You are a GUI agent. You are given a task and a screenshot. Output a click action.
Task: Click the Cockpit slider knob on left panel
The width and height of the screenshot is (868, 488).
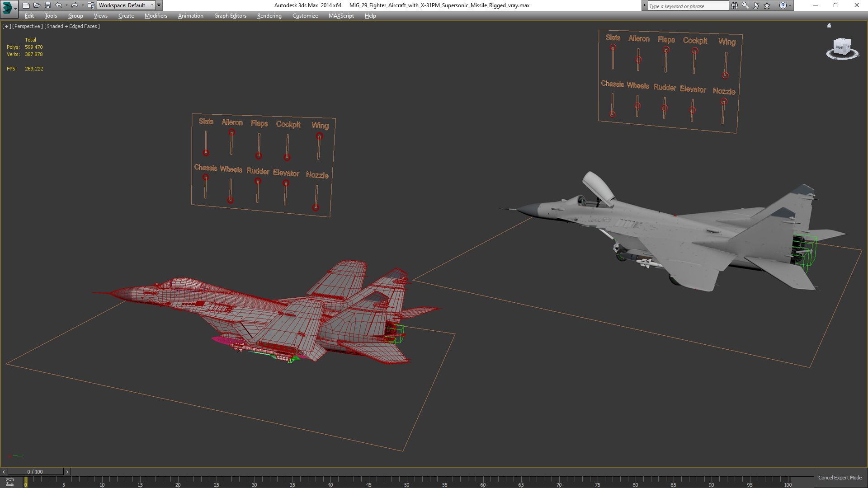pyautogui.click(x=287, y=158)
